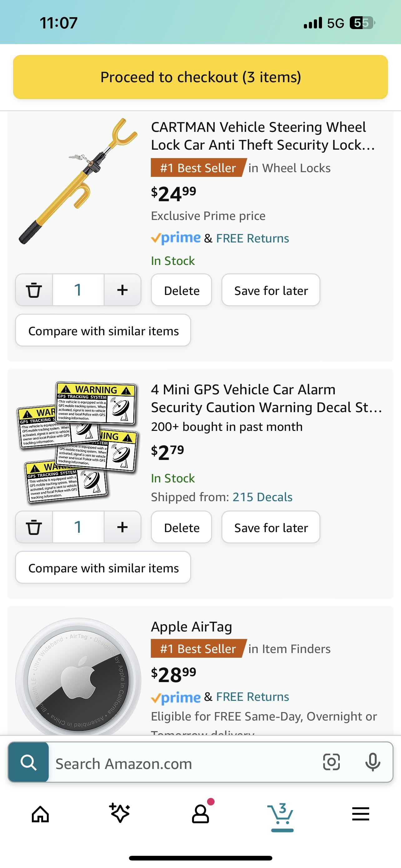401x868 pixels.
Task: Open the hamburger menu icon
Action: click(361, 814)
